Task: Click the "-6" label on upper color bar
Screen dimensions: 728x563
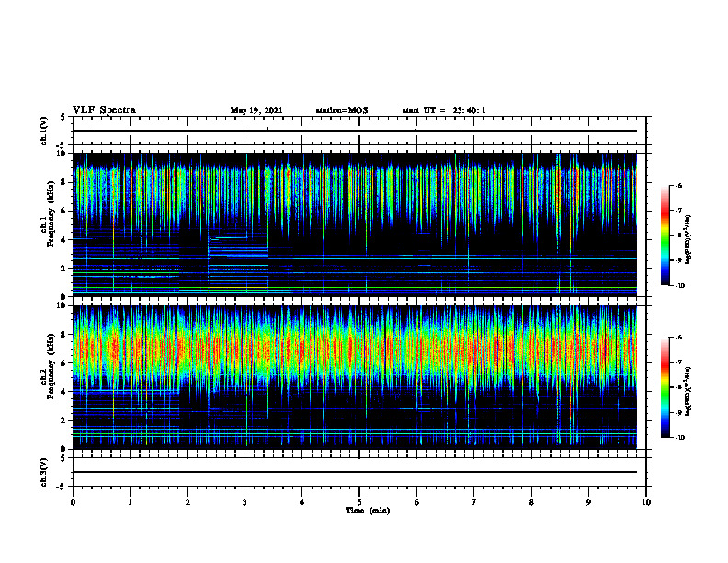Action: click(677, 185)
